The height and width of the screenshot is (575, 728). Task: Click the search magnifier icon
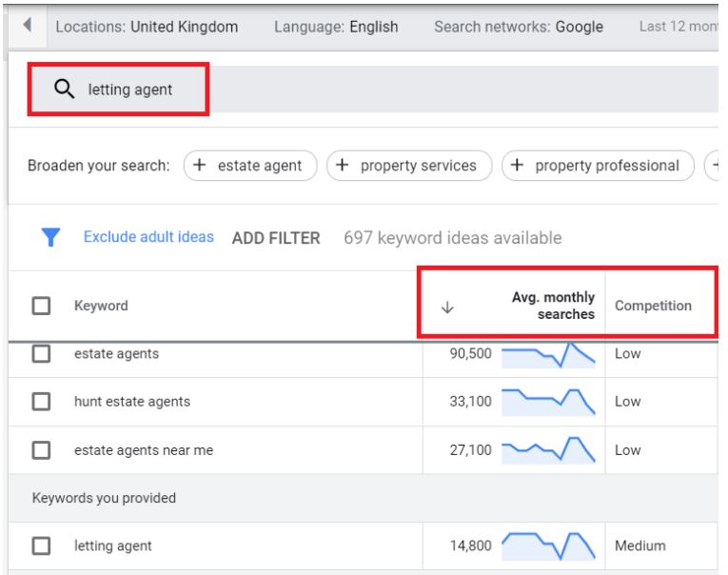click(x=64, y=89)
